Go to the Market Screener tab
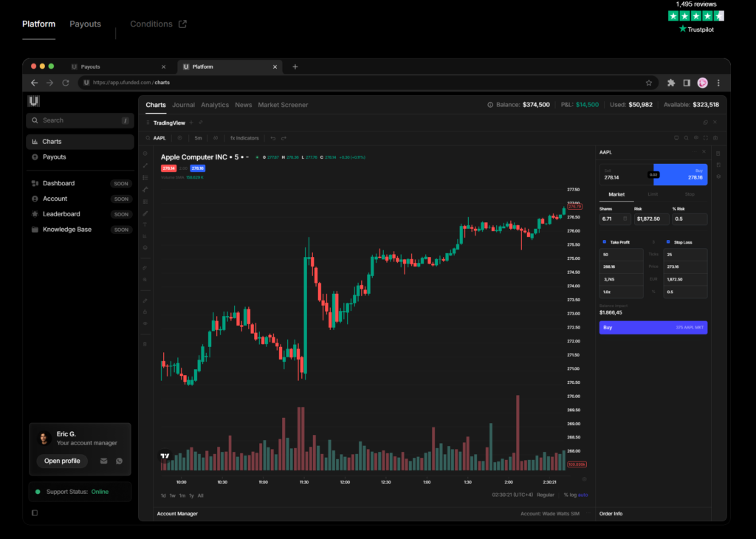 click(x=283, y=105)
